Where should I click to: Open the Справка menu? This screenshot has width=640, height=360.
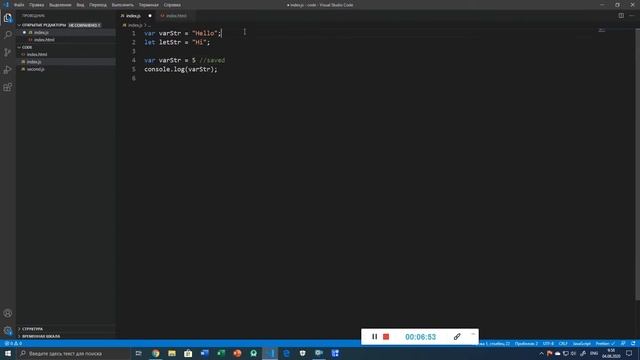(x=172, y=5)
